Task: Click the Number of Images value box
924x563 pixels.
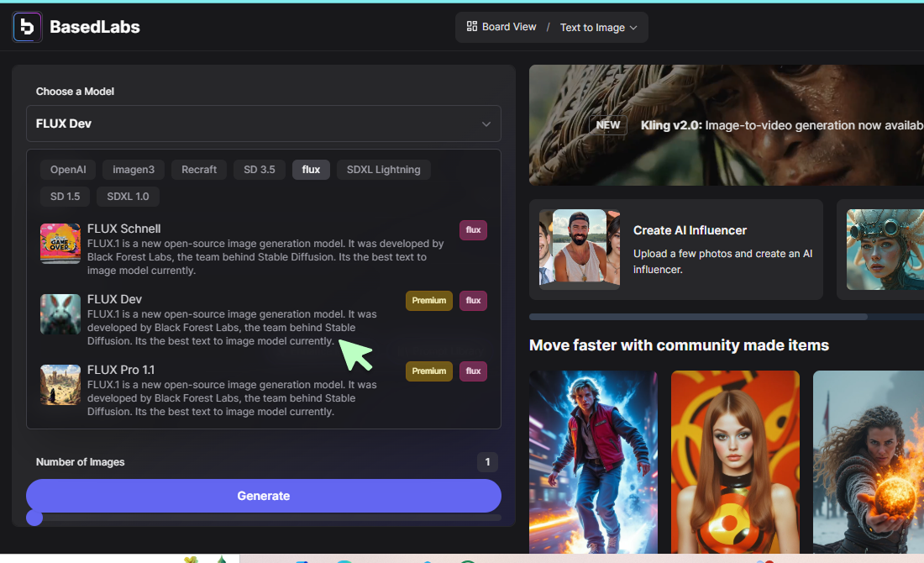Action: [487, 462]
